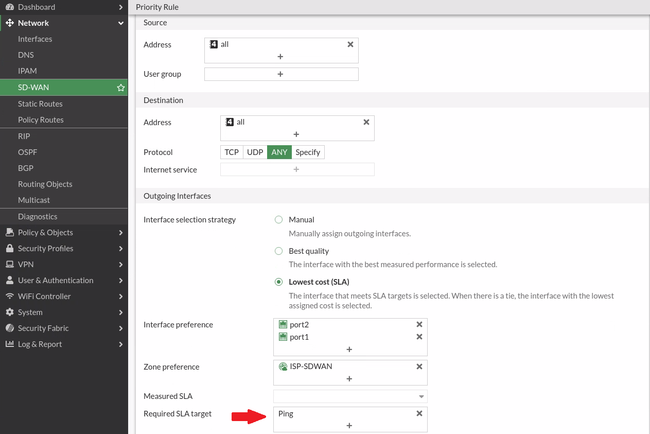The height and width of the screenshot is (434, 650).
Task: Click the WiFi Controller signal icon
Action: point(10,296)
